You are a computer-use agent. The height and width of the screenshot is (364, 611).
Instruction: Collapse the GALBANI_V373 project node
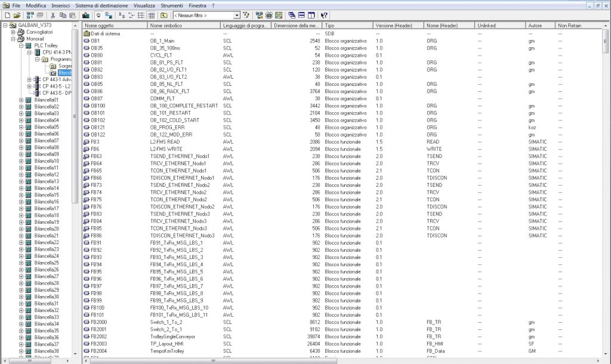[x=5, y=25]
